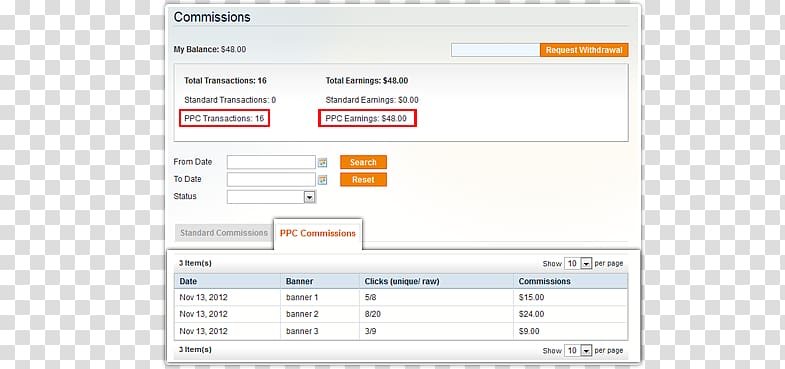Click the 8/20 clicks value
Viewport: 785px width, 369px height.
[373, 314]
